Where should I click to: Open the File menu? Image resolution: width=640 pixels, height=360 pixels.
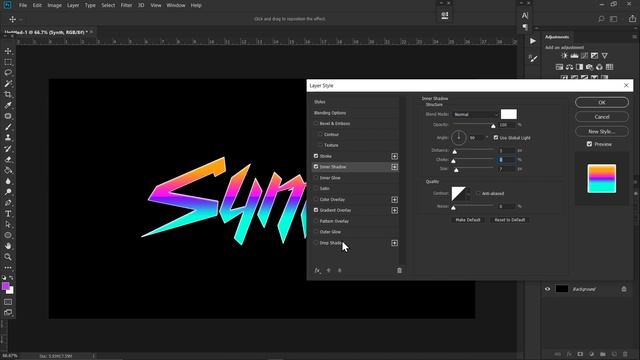(23, 5)
